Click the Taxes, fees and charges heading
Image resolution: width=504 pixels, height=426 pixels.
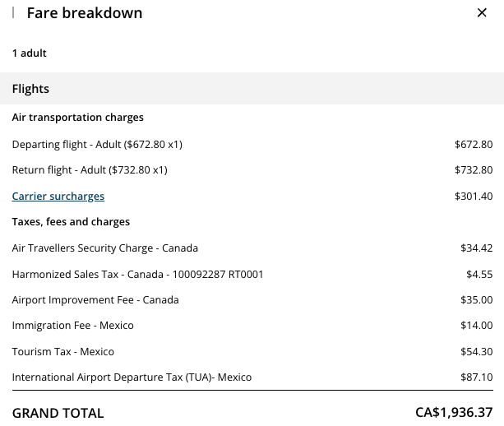pos(71,222)
